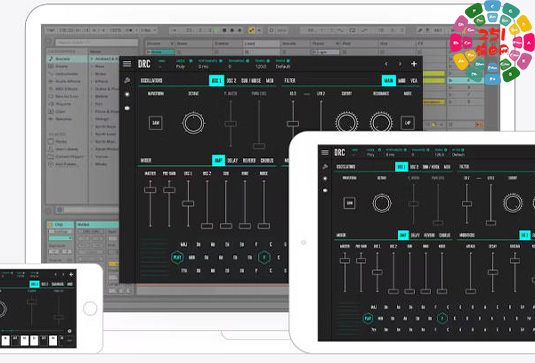Open the Poly voice mode selector on laptop
Image resolution: width=535 pixels, height=363 pixels.
pyautogui.click(x=180, y=67)
